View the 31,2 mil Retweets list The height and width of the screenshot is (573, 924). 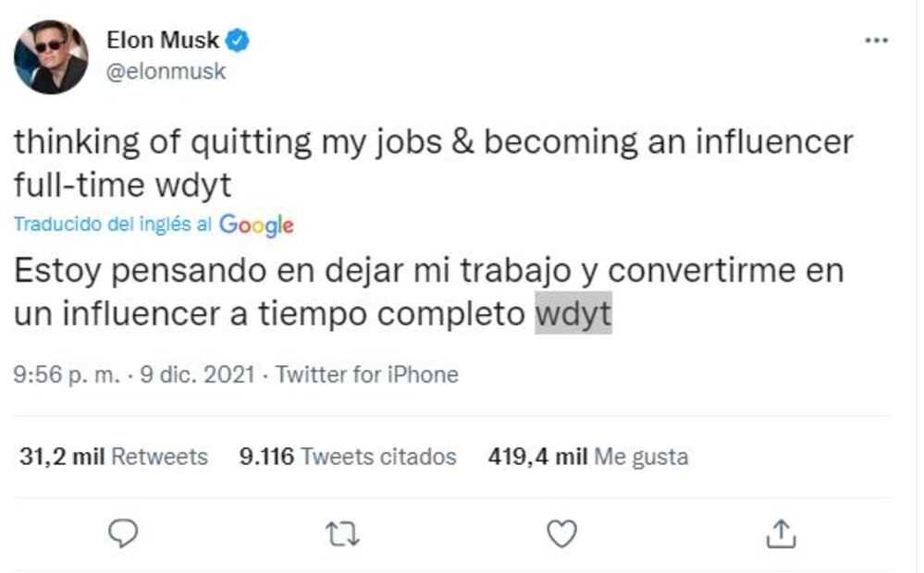tap(114, 457)
